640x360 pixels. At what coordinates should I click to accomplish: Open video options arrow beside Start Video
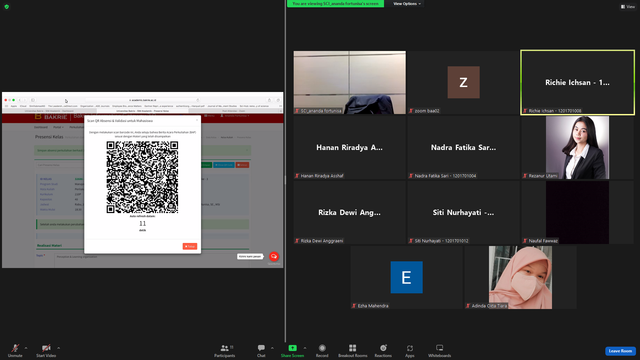58,348
